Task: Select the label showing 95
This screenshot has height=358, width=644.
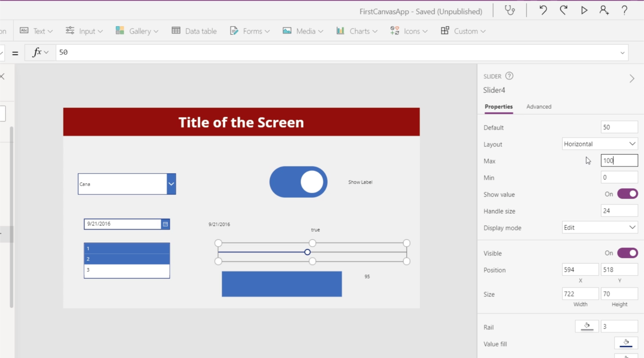Action: tap(367, 276)
